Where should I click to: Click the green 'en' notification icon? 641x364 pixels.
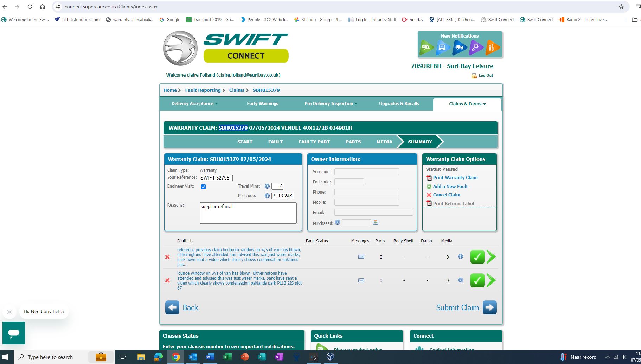pos(426,47)
